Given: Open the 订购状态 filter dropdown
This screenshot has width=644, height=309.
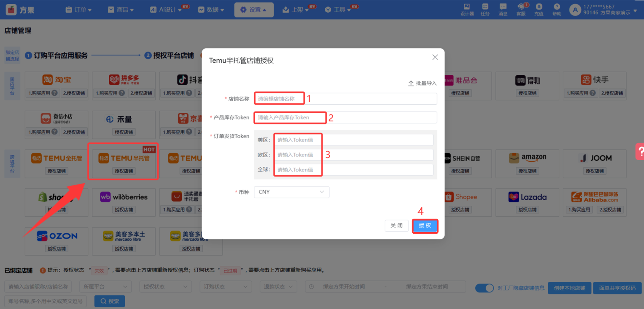Looking at the screenshot, I should click(x=226, y=287).
